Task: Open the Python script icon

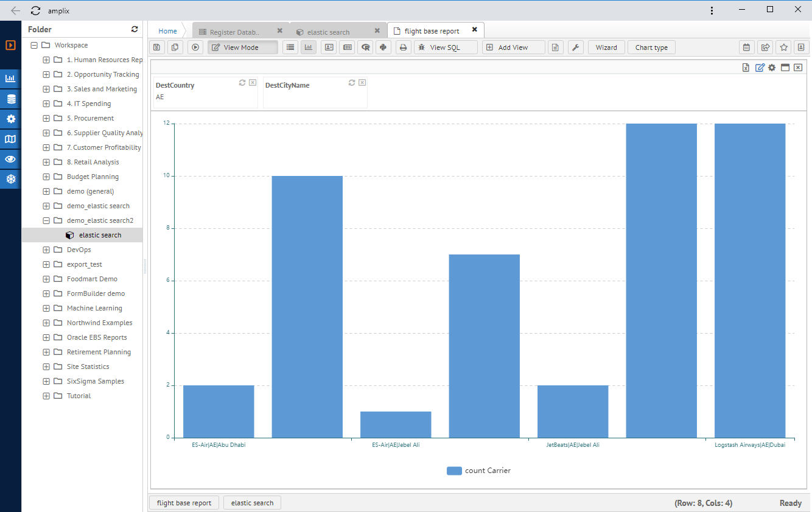Action: [383, 47]
